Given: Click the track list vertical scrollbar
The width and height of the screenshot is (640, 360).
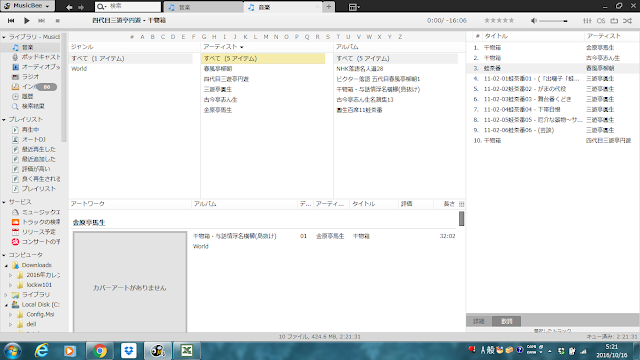Looking at the screenshot, I should coord(461,219).
